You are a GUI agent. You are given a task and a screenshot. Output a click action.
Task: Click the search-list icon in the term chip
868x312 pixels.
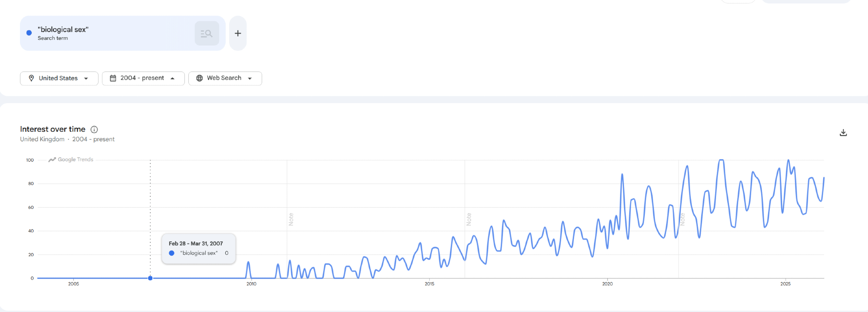coord(207,33)
